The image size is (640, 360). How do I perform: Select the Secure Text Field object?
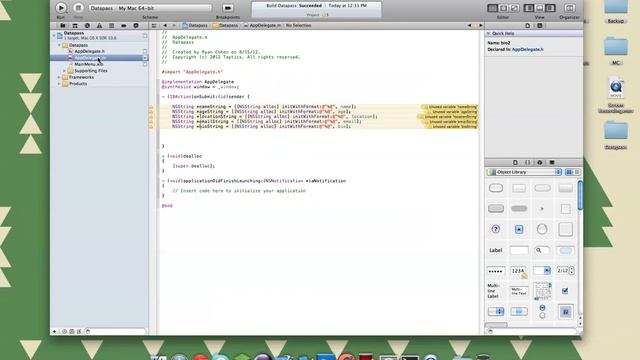point(496,271)
